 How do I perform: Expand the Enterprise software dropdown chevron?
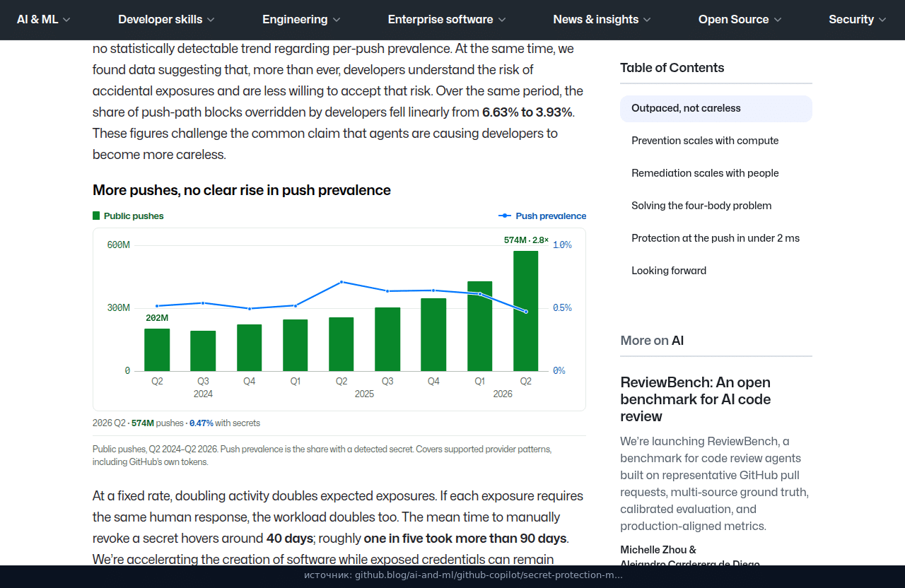tap(502, 20)
